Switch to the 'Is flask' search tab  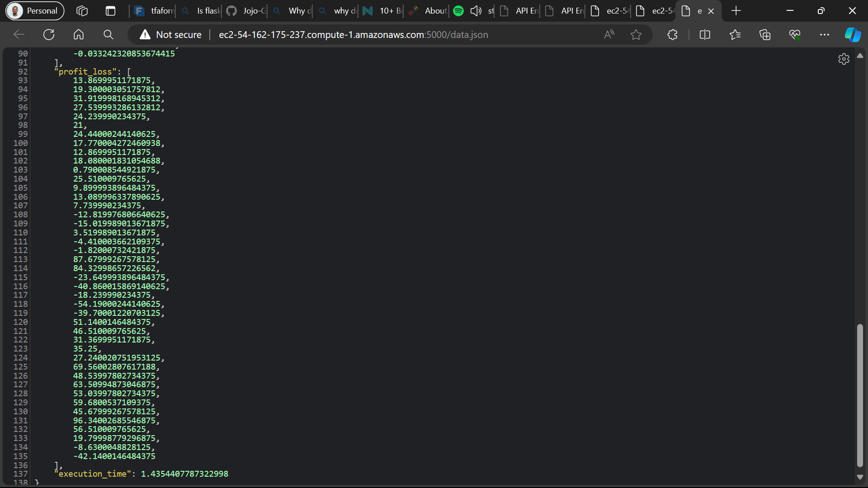(x=201, y=11)
